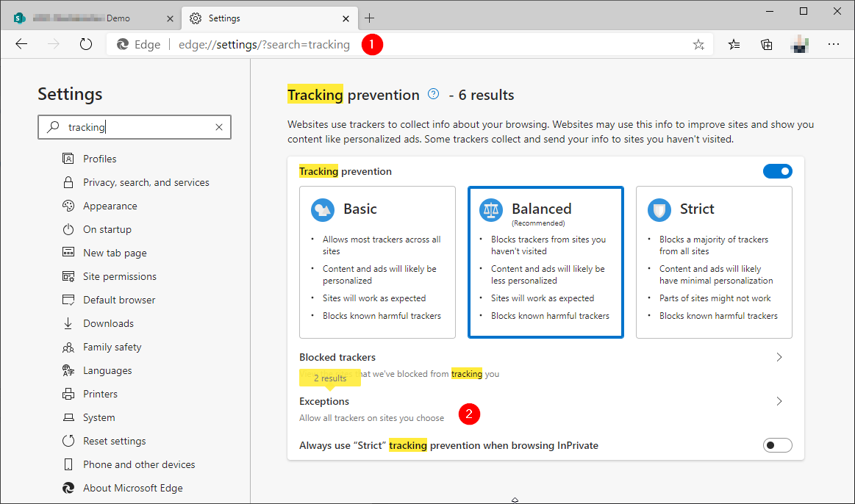The height and width of the screenshot is (504, 855).
Task: Click the Exceptions row title
Action: [x=324, y=401]
